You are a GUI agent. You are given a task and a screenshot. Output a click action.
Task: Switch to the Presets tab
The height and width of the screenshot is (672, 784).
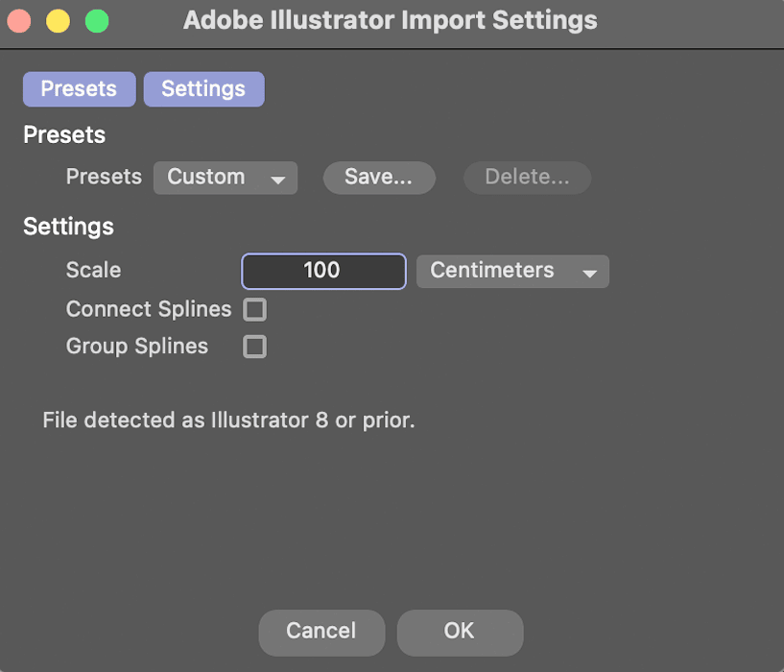pos(79,88)
